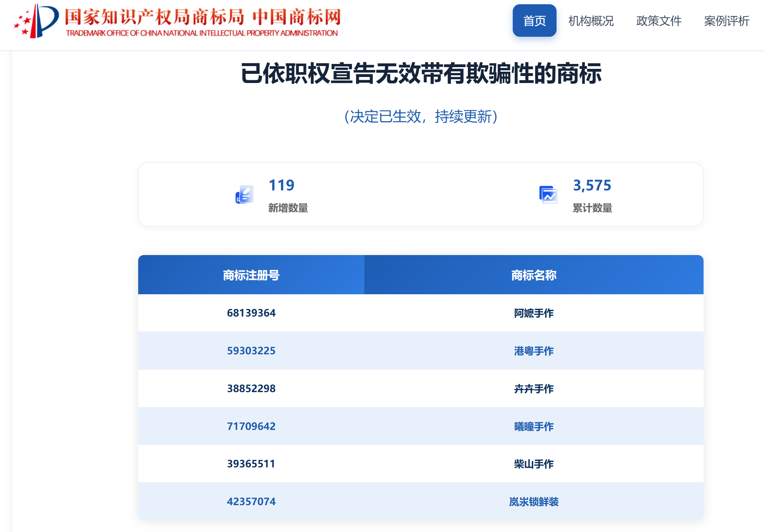
Task: Click the 累计数量 label
Action: 592,208
